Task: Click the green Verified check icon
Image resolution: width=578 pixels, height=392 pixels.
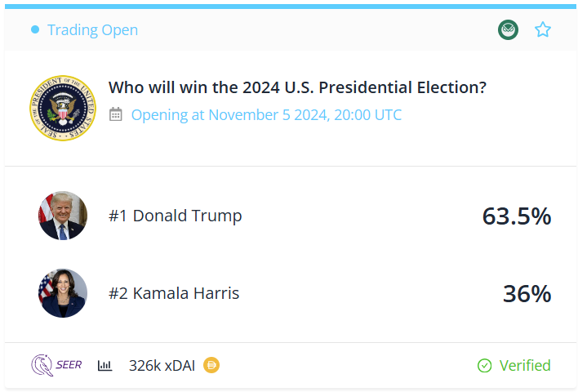Action: (484, 366)
